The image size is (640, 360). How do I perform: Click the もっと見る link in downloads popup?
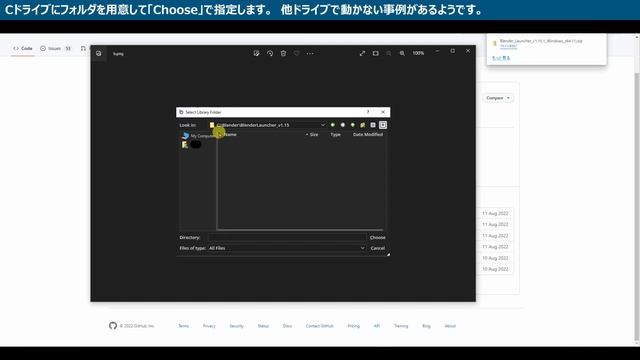[x=501, y=58]
